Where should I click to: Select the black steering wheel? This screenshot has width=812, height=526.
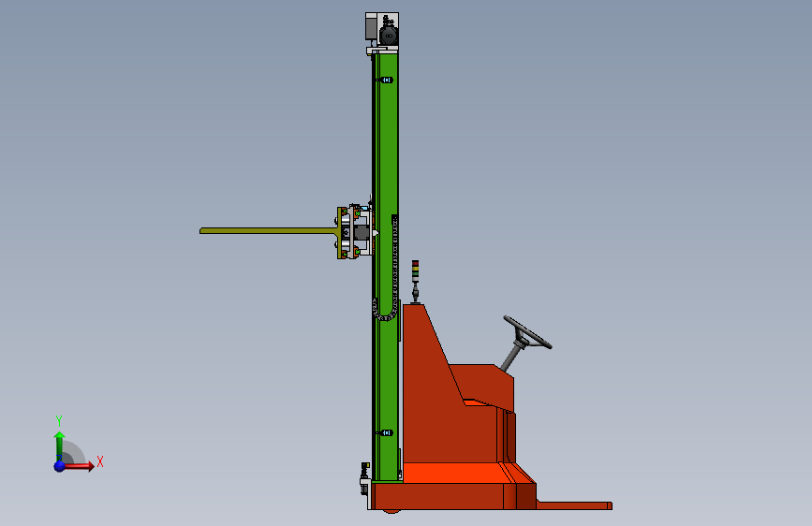click(527, 332)
